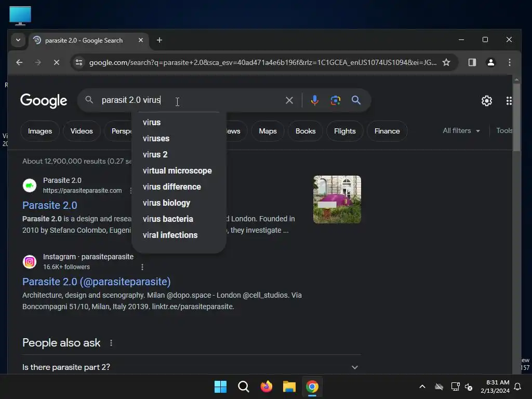Open Parasite 2.0 (@parasiteparasite) Instagram link
This screenshot has width=532, height=399.
click(96, 282)
